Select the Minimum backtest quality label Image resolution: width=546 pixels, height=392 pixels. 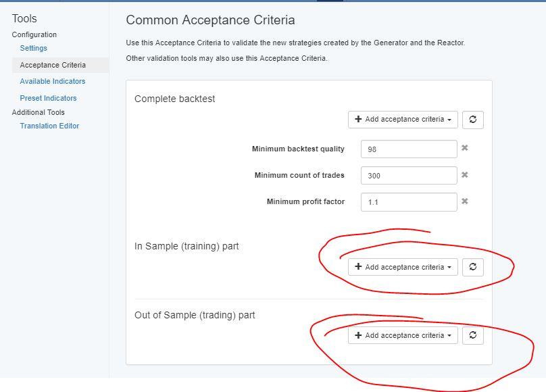click(x=298, y=149)
